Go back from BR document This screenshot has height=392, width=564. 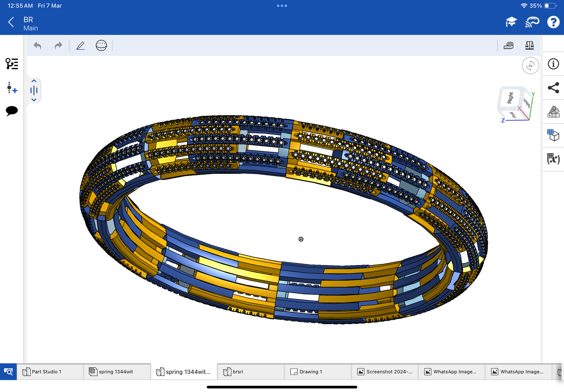click(11, 22)
